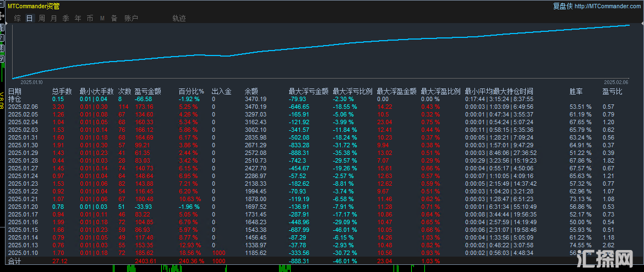Click the -888.31 drawdown in 2025.01.29 row

[299, 153]
